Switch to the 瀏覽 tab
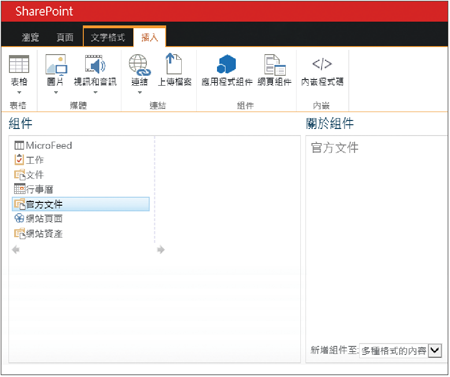The height and width of the screenshot is (377, 450). [x=30, y=37]
